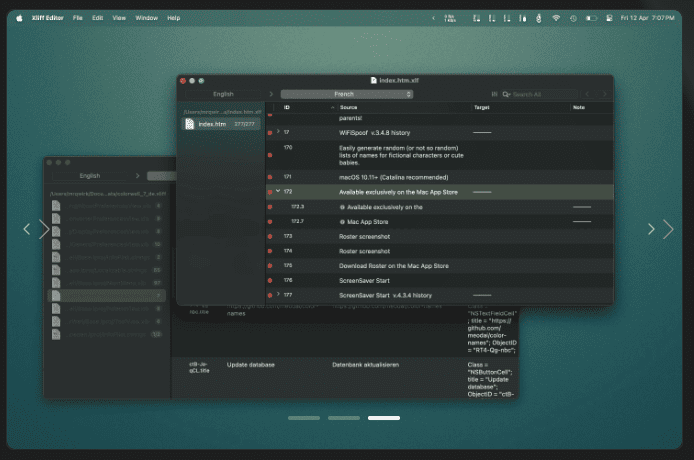694x460 pixels.
Task: Open the Apple menu
Action: (x=19, y=18)
